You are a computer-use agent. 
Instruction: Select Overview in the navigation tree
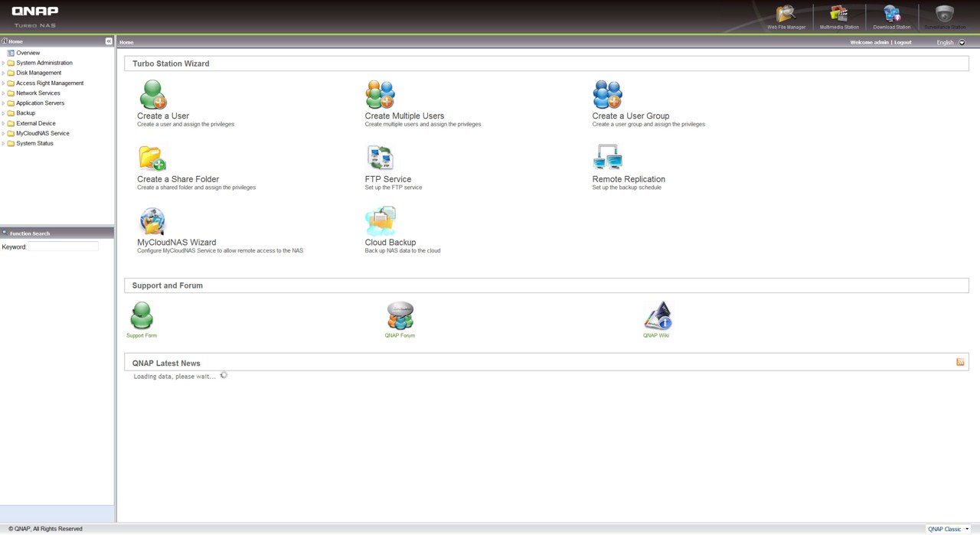point(28,53)
